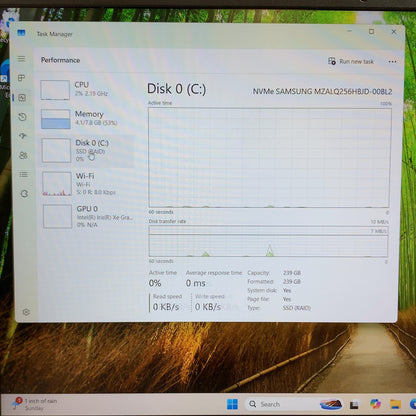The height and width of the screenshot is (416, 416).
Task: Open the Users sidebar icon
Action: [x=23, y=155]
